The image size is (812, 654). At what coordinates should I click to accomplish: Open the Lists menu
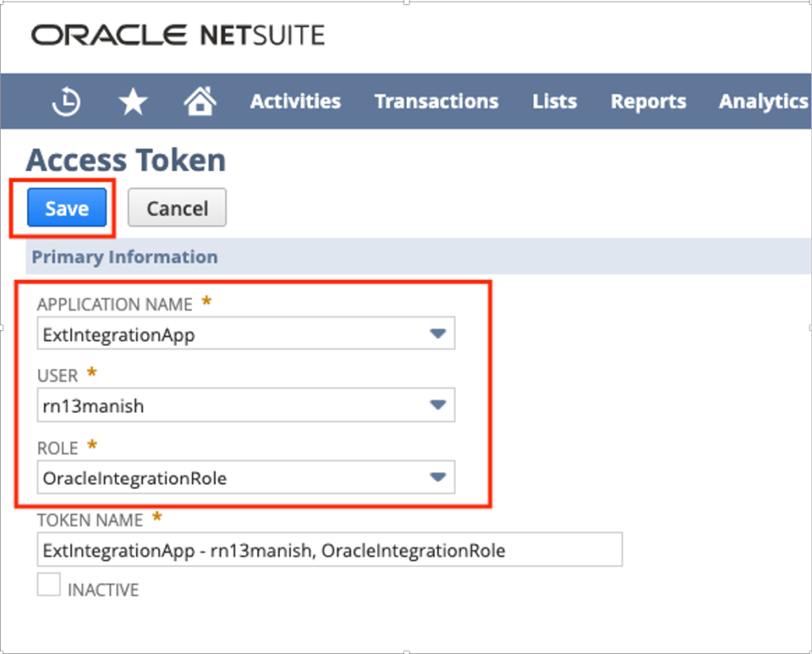555,102
